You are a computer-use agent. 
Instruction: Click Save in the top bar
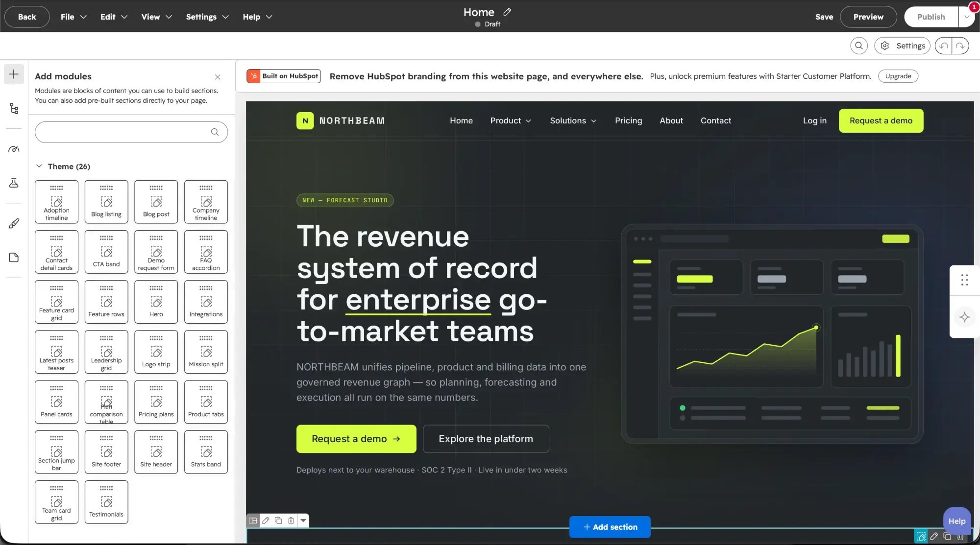pyautogui.click(x=824, y=17)
